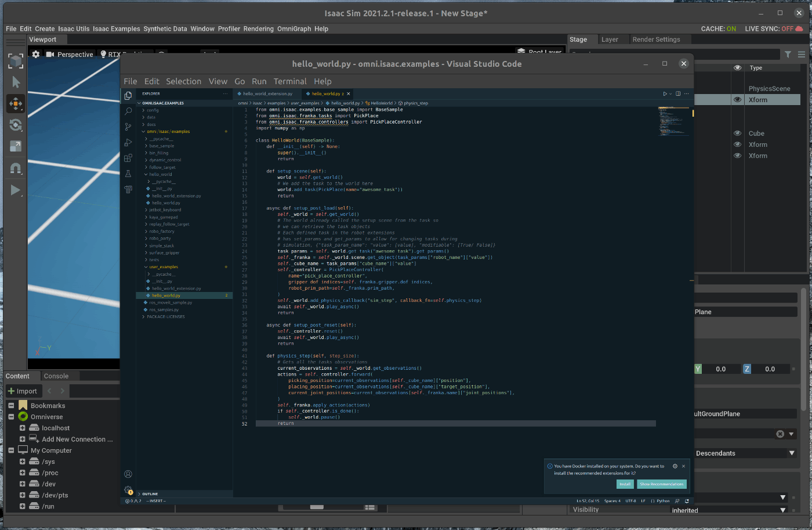Image resolution: width=812 pixels, height=530 pixels.
Task: Open Synthetic Data menu in Isaac Sim
Action: (165, 28)
